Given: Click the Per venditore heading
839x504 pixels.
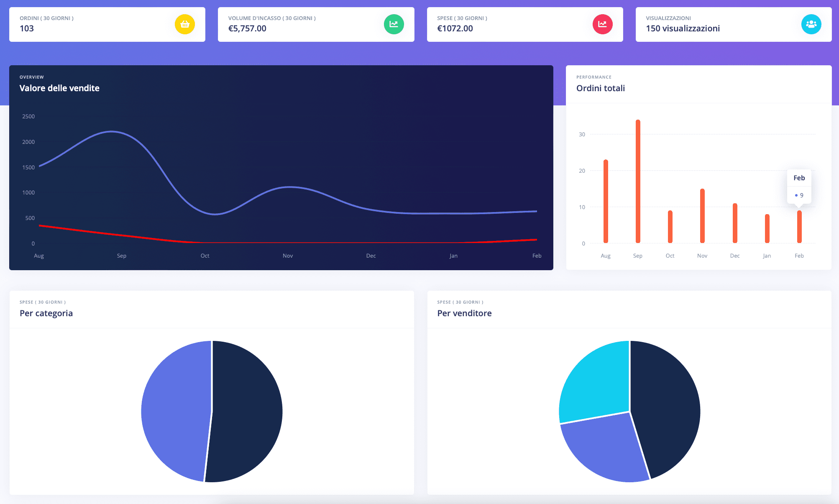Looking at the screenshot, I should (x=464, y=313).
